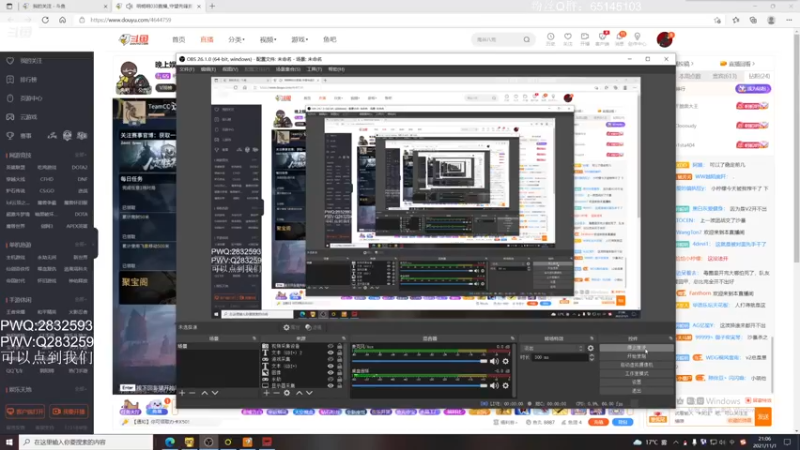The image size is (800, 450).
Task: Open the Windows Start button
Action: 9,442
